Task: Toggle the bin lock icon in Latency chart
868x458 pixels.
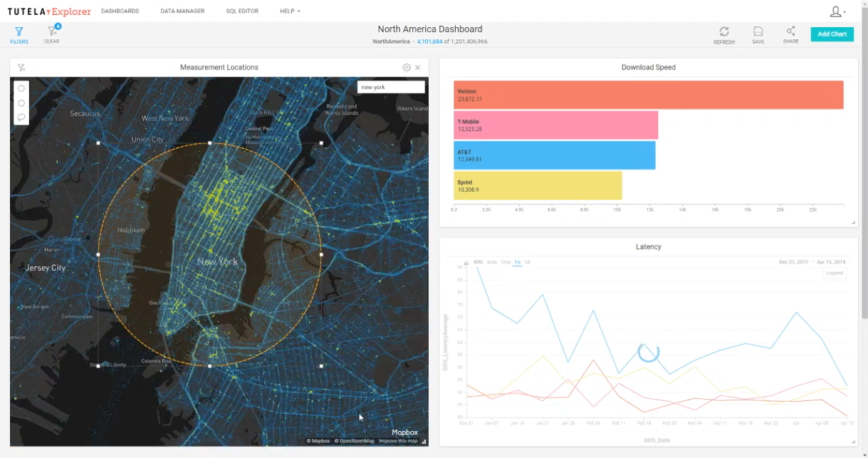Action: 466,262
